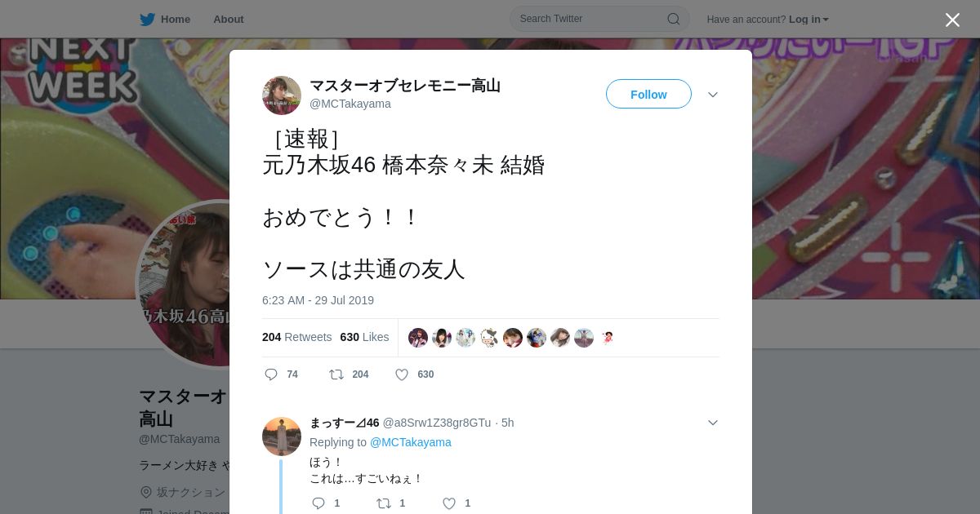The image size is (980, 514).
Task: View the 630 Likes list
Action: (364, 337)
